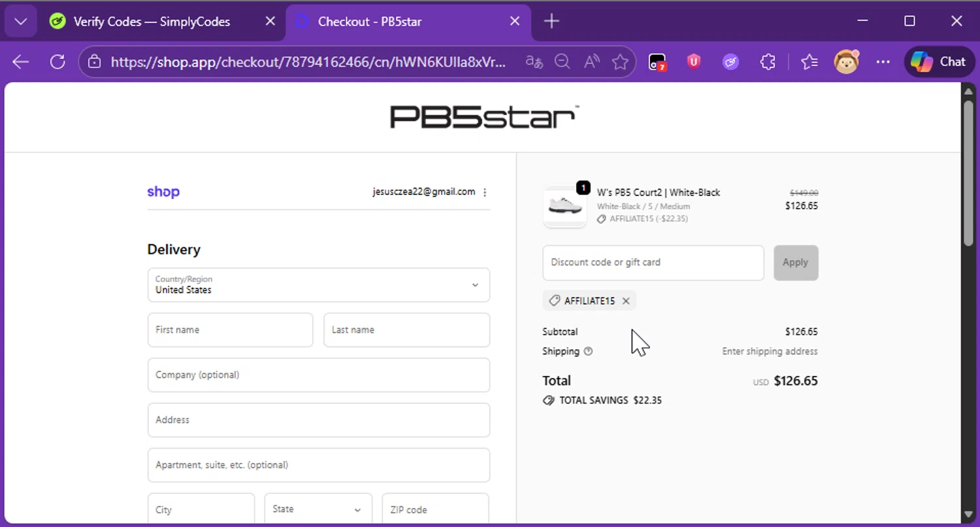Screen dimensions: 980x527
Task: Add this page to favorites star
Action: (x=620, y=62)
